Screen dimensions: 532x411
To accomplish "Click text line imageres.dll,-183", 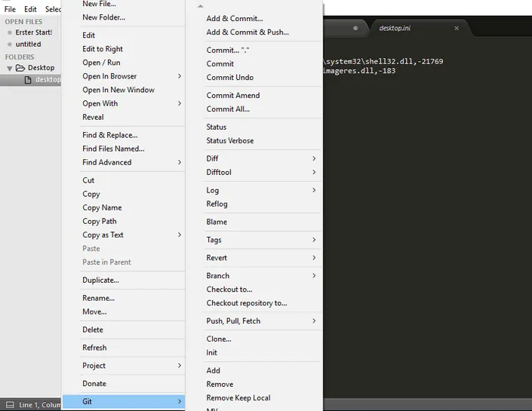I will (359, 71).
